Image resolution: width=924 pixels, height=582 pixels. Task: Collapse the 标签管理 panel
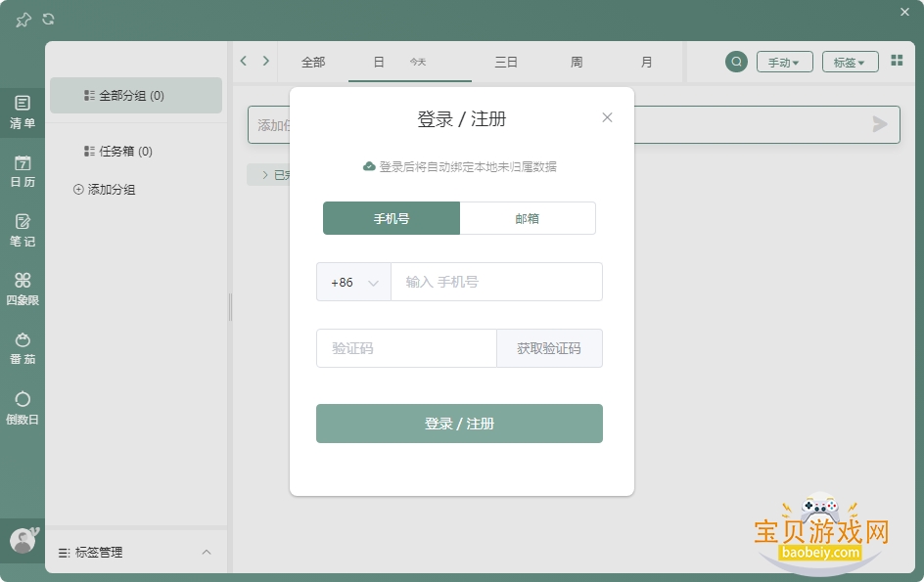tap(207, 552)
